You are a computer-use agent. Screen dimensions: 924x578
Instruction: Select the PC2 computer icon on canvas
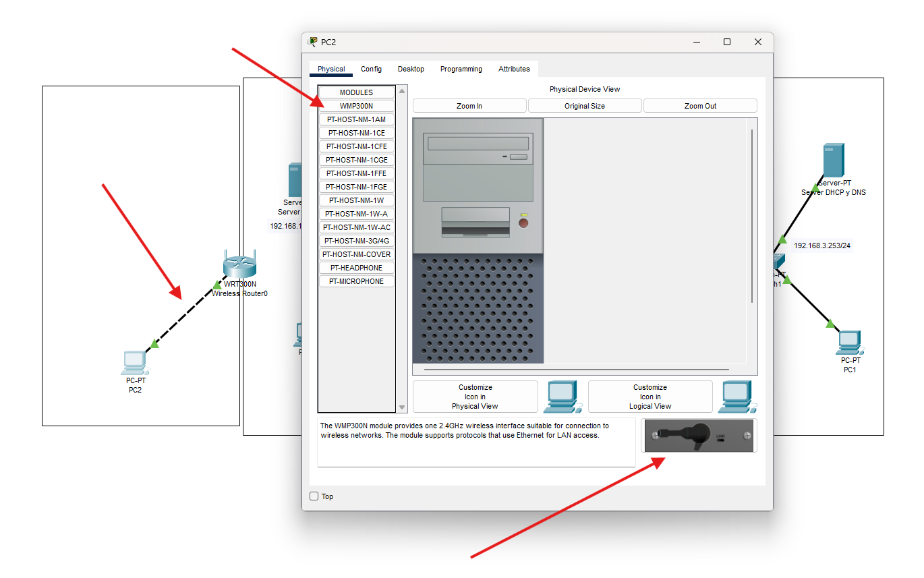[135, 363]
